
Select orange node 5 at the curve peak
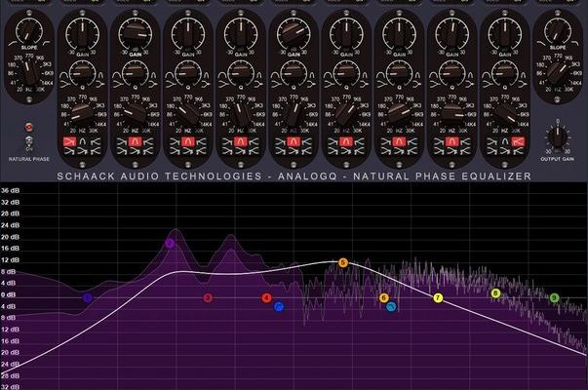(343, 263)
